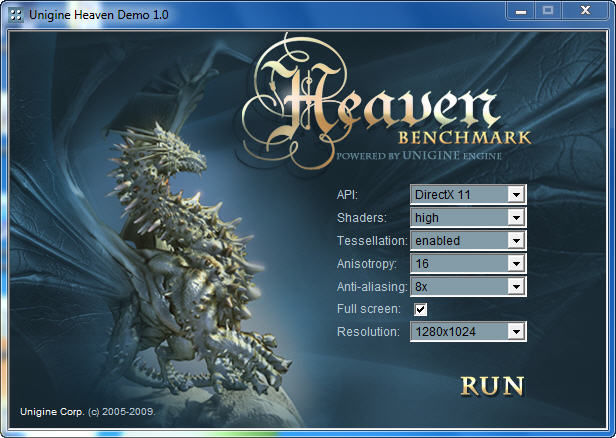Minimize the Unigine Heaven Demo window
Viewport: 616px width, 438px height.
[521, 11]
